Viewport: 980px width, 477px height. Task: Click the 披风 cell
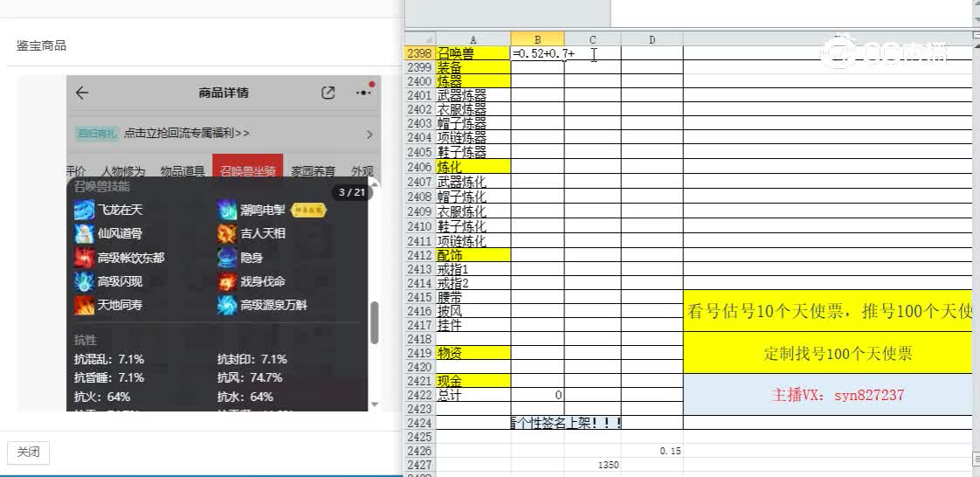coord(473,311)
